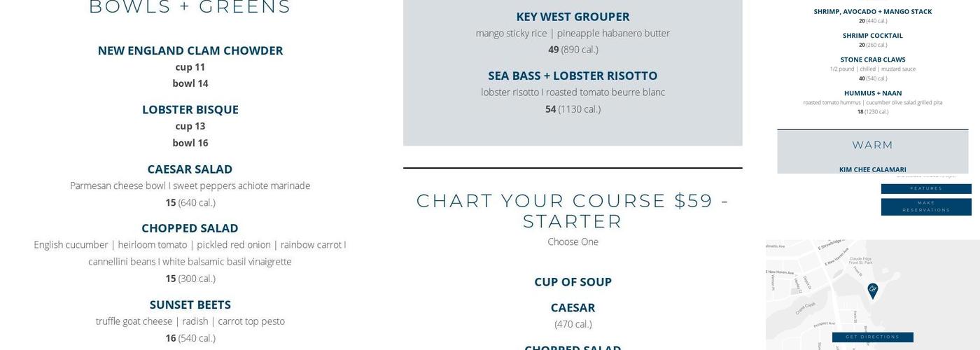
Task: Open the Hummus + Naan item
Action: pos(872,93)
